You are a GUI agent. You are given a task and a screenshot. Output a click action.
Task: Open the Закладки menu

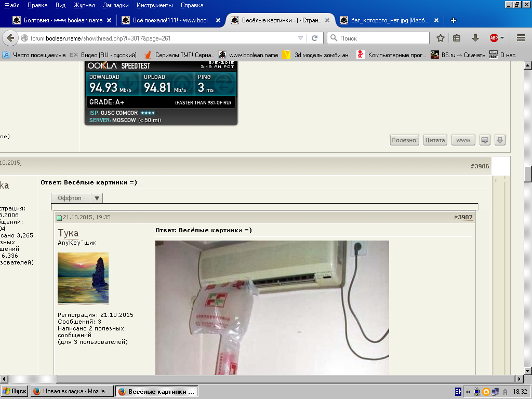[117, 5]
